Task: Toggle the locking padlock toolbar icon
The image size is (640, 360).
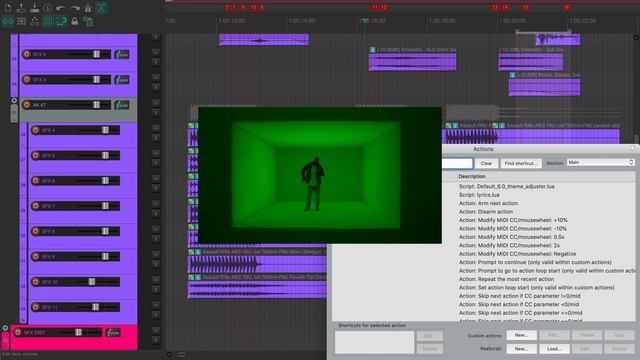Action: click(75, 21)
